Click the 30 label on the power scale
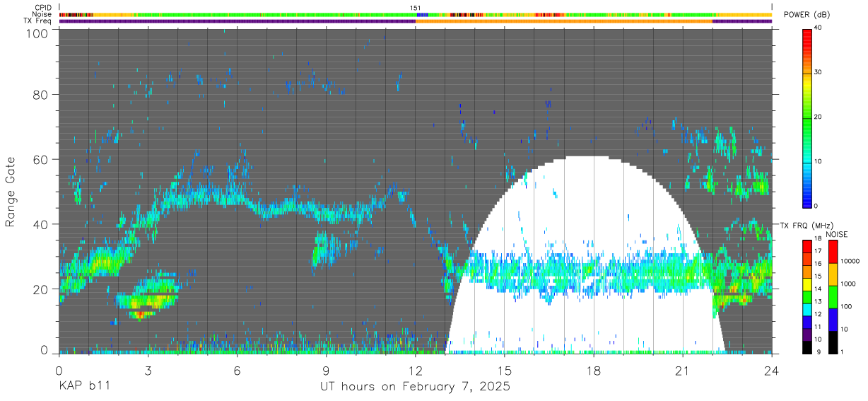Screen dimensions: 868x401 tap(818, 73)
